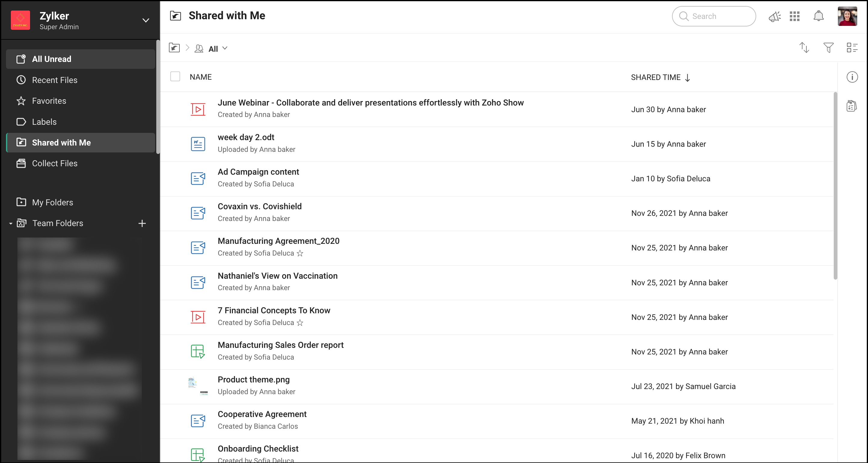Screen dimensions: 868x463
Task: Collapse the Team Folders tree arrow
Action: click(11, 223)
